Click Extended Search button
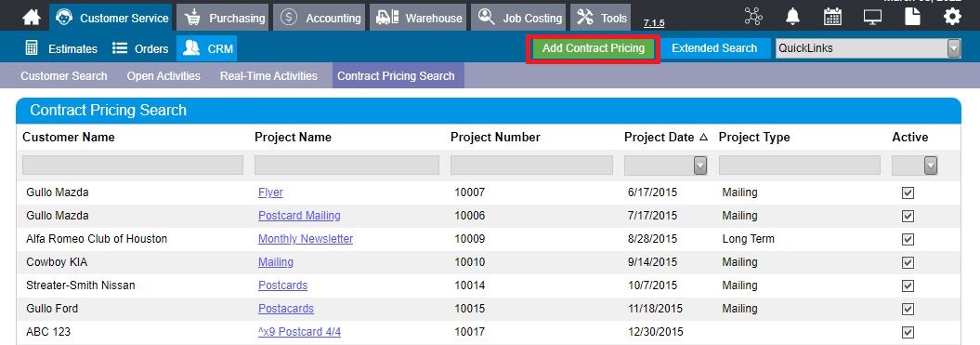Viewport: 980px width, 345px height. pos(714,48)
